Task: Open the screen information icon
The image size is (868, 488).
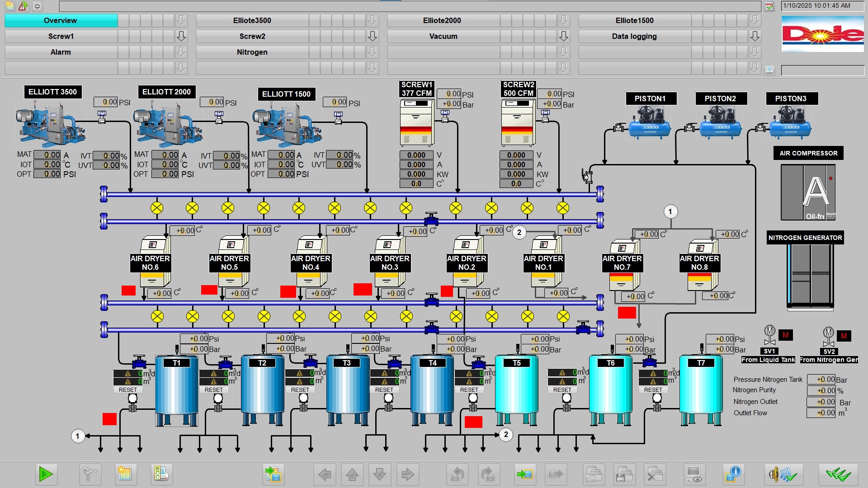Action: (733, 474)
